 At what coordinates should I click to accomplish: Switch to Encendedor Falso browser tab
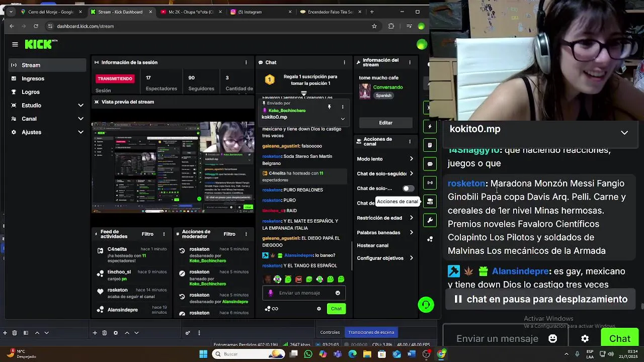(330, 12)
